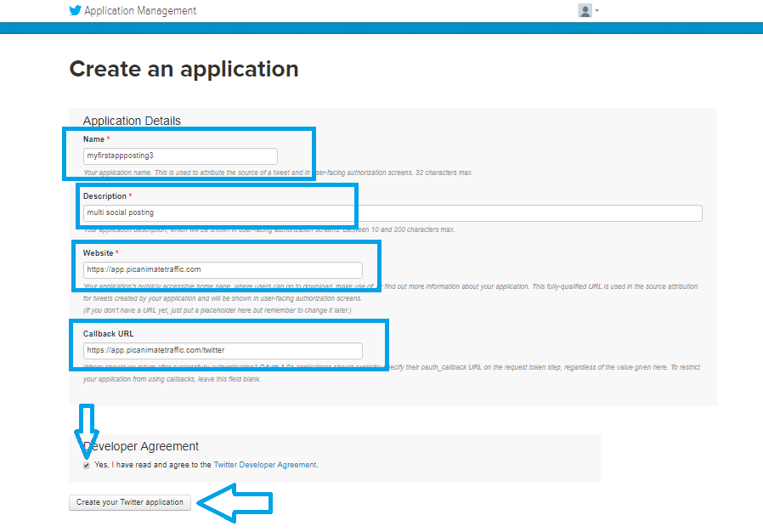Click the placeholder URL note under Website
763x532 pixels.
coord(217,310)
